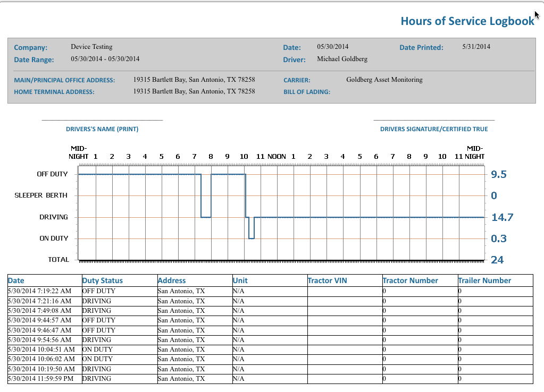
Task: Sort table by Date column header
Action: click(16, 280)
